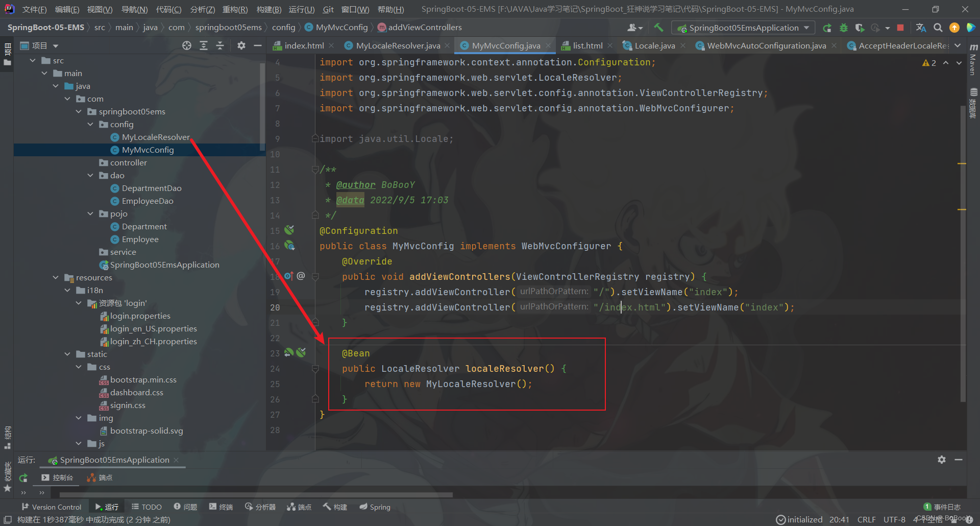Rerun SpringBoot05EmsApplication from the main toolbar
980x526 pixels.
coord(827,28)
